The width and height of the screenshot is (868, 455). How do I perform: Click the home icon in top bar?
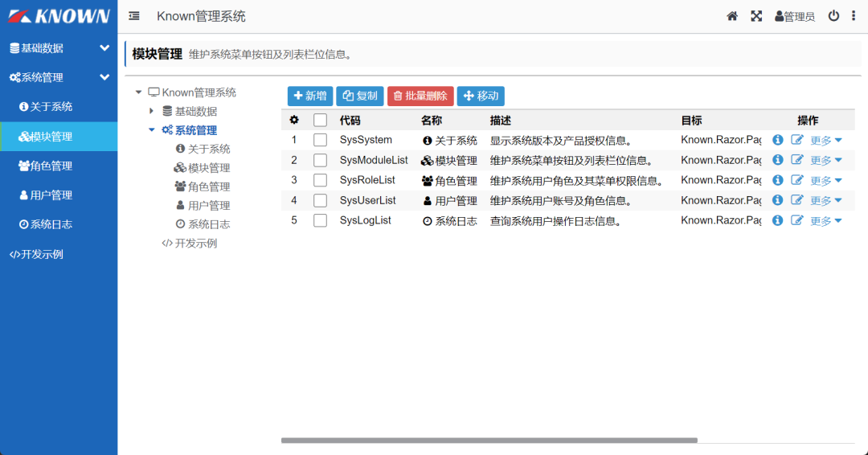click(732, 16)
